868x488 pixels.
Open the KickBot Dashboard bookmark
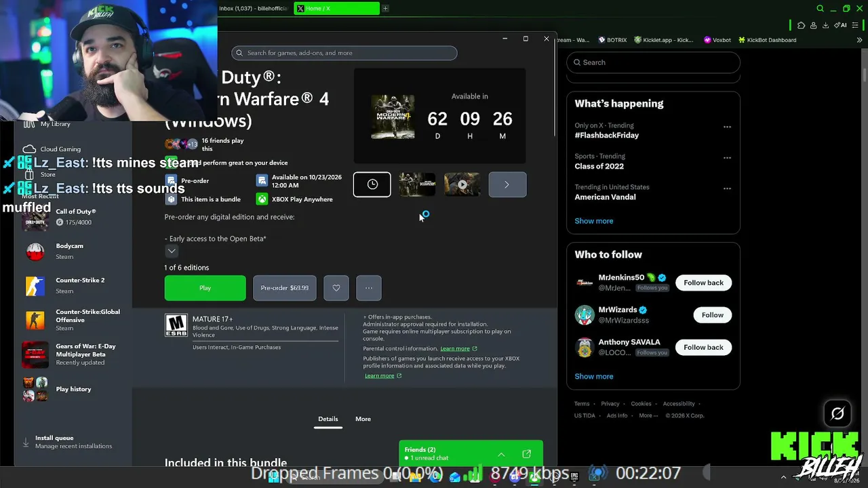pyautogui.click(x=767, y=40)
